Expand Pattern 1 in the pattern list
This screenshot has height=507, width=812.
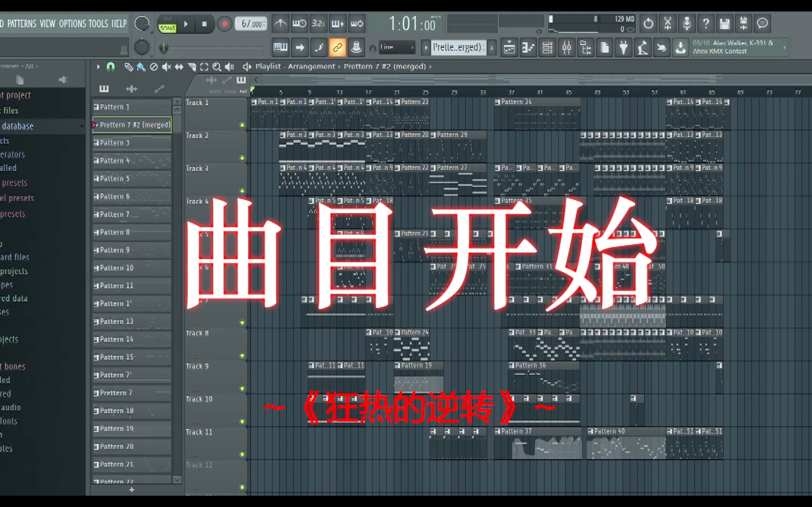(95, 106)
